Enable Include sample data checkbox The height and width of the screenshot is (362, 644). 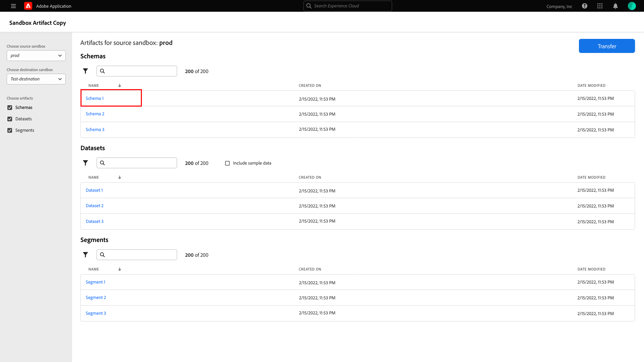[227, 163]
